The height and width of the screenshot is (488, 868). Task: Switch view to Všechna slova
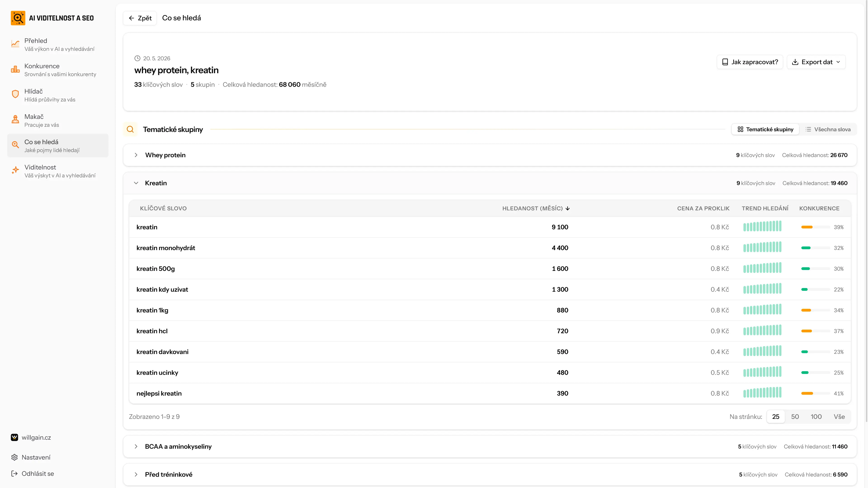coord(828,129)
